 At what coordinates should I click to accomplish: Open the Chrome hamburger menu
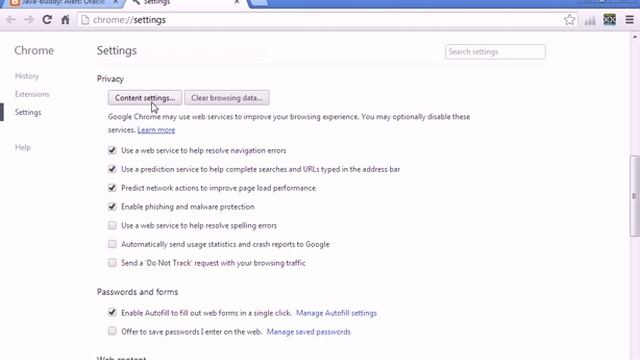click(x=629, y=20)
